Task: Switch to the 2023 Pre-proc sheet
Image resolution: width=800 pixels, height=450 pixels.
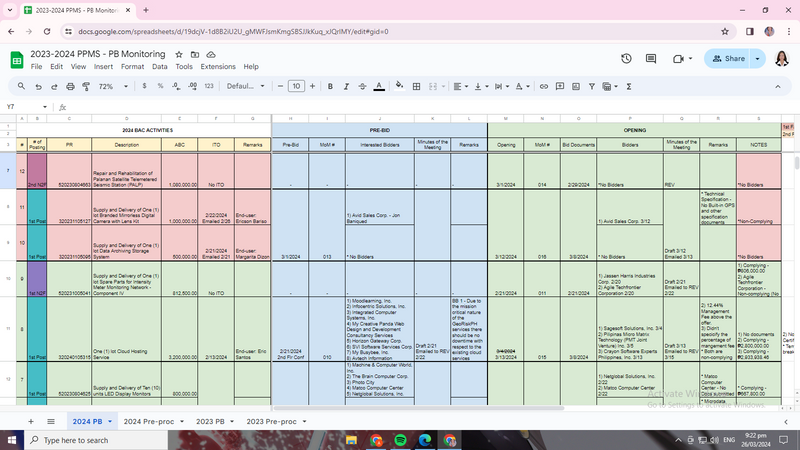Action: click(271, 421)
